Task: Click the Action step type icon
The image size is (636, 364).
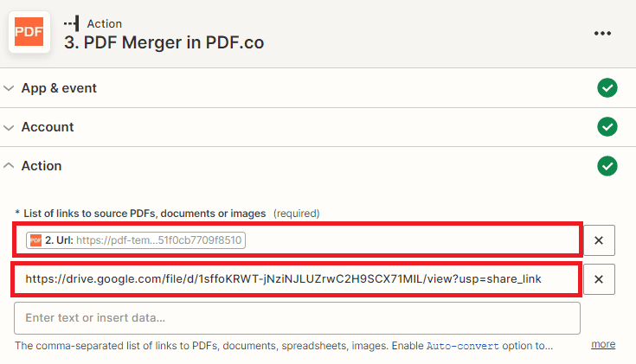Action: coord(72,23)
